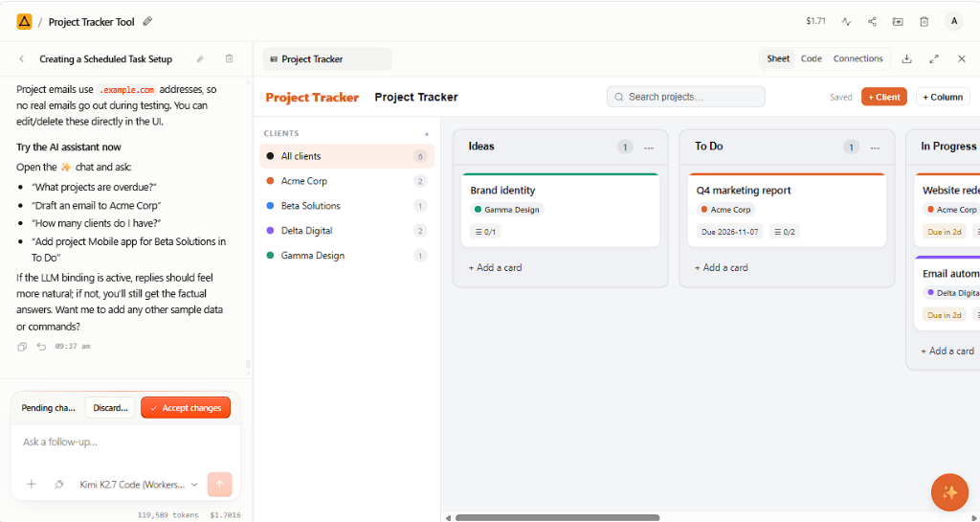Open checklist 0/2 on Q4 marketing report
This screenshot has width=980, height=522.
click(x=785, y=232)
